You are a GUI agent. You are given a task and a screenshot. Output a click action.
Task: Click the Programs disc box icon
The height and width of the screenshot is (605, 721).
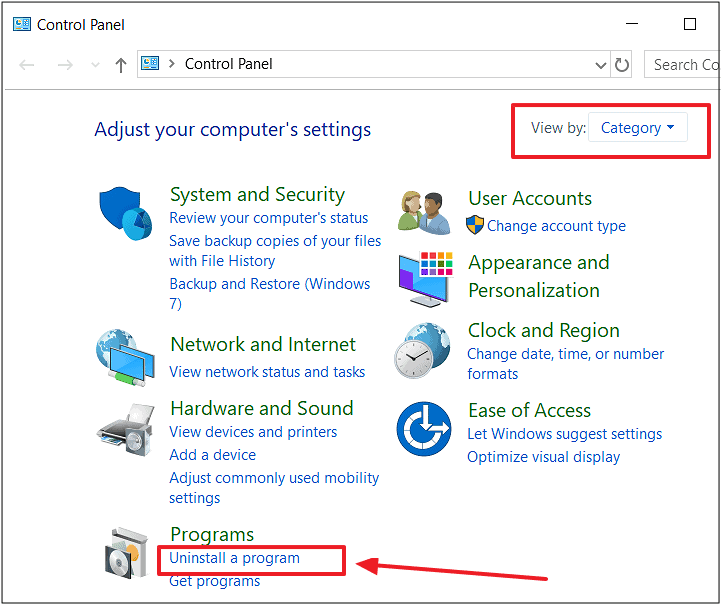pos(126,554)
